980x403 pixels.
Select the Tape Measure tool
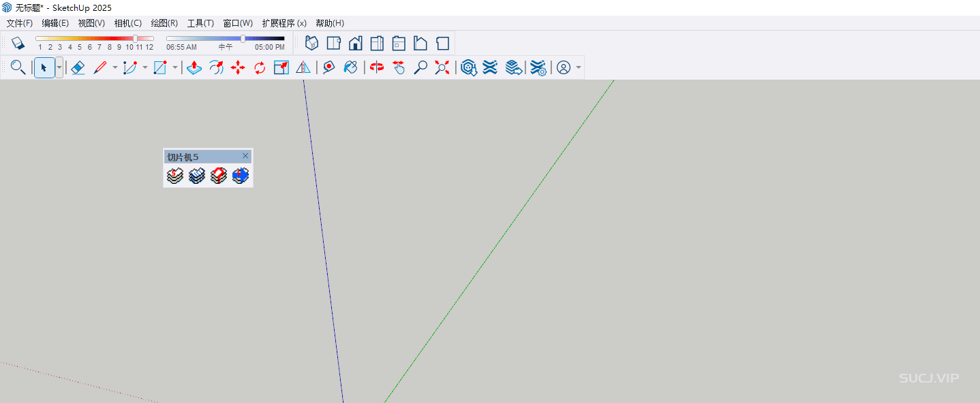coord(329,67)
